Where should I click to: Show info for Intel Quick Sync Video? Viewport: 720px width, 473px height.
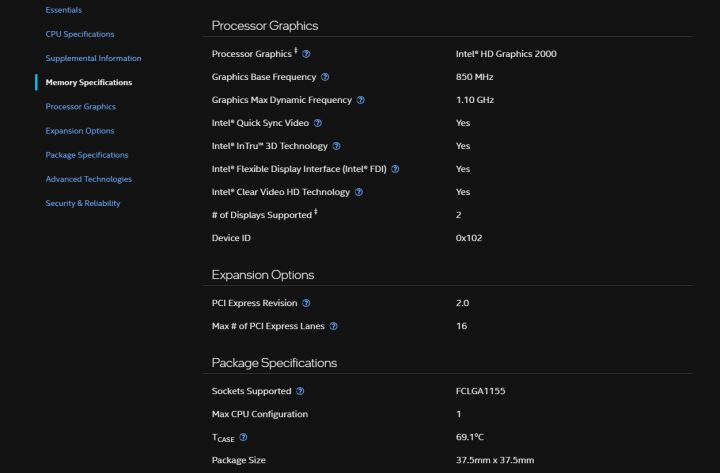pyautogui.click(x=320, y=123)
